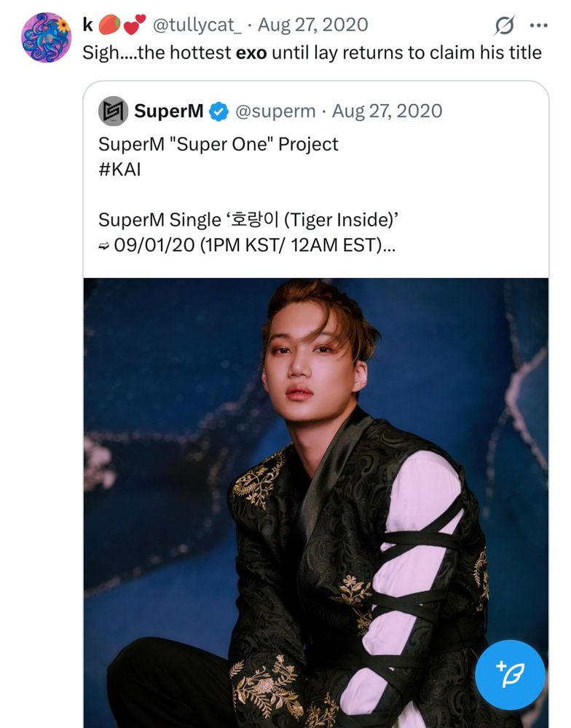Open the KAI teaser photo
The height and width of the screenshot is (728, 571).
click(x=316, y=502)
